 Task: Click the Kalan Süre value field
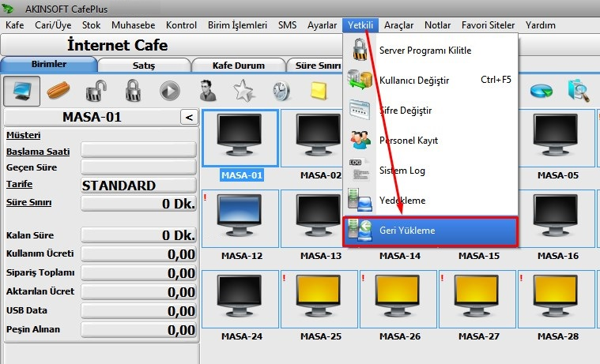tap(138, 235)
